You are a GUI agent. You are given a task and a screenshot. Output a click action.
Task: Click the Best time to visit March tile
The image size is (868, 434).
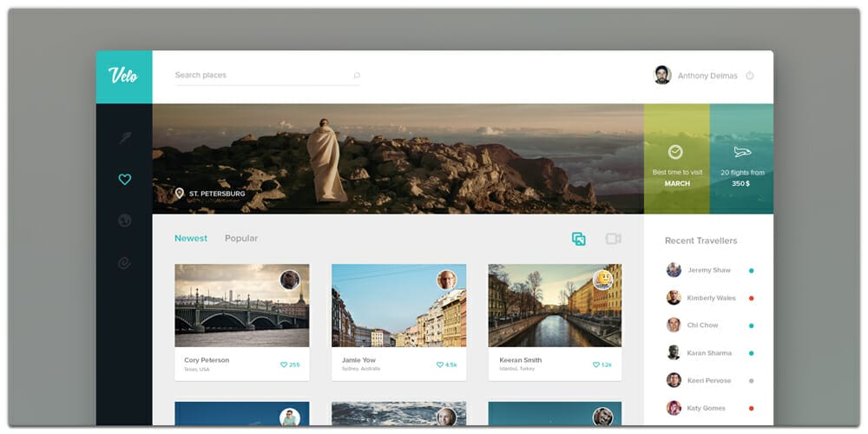pyautogui.click(x=677, y=159)
